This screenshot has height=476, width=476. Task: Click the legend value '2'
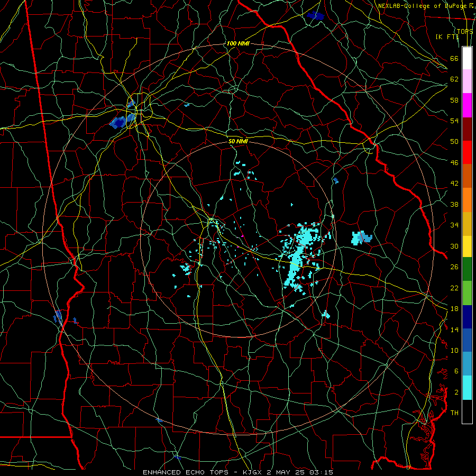pyautogui.click(x=456, y=392)
